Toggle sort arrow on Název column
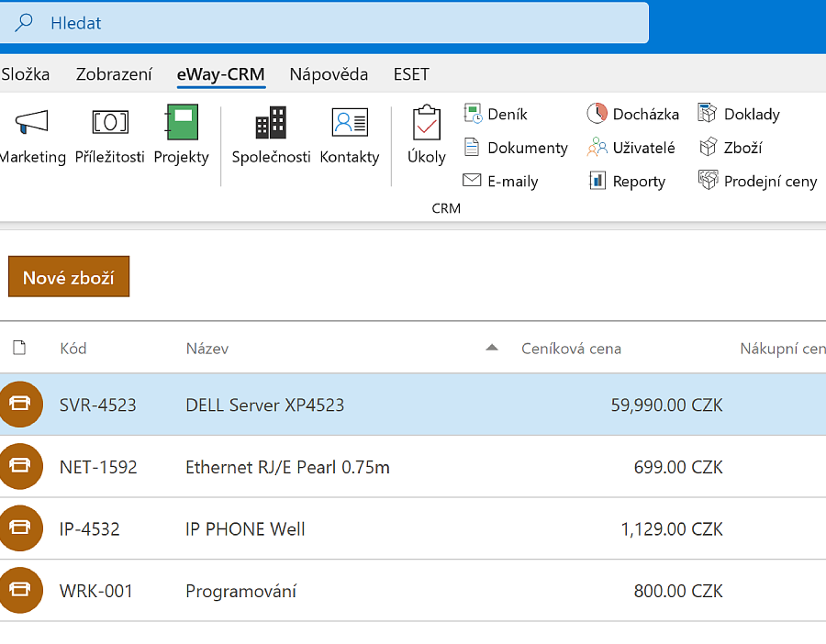Screen dimensions: 826x644 [x=492, y=348]
